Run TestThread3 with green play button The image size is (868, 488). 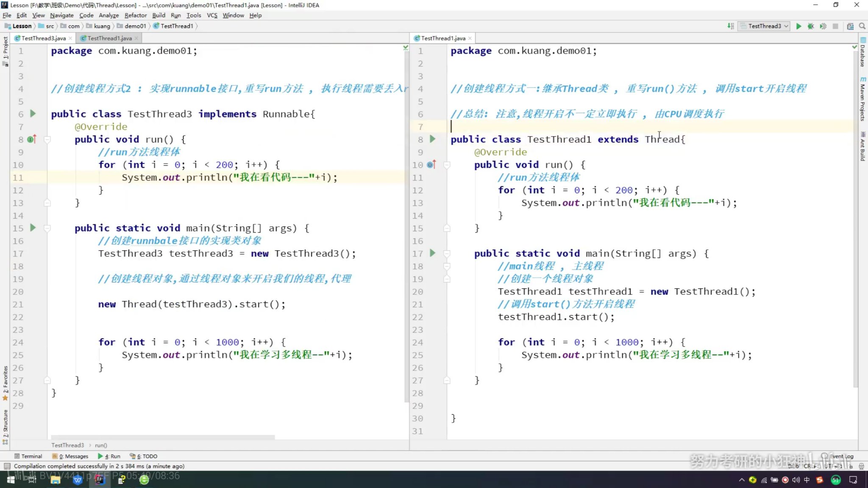[x=798, y=26]
